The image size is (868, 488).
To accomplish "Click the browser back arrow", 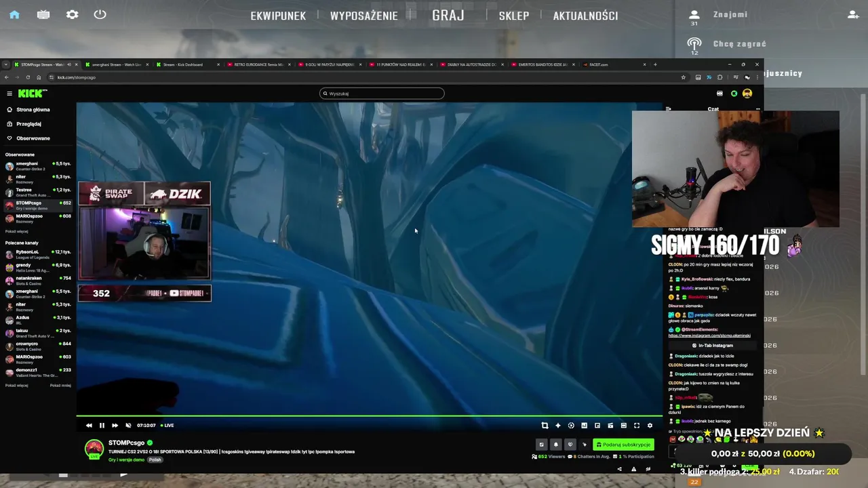I will [7, 77].
